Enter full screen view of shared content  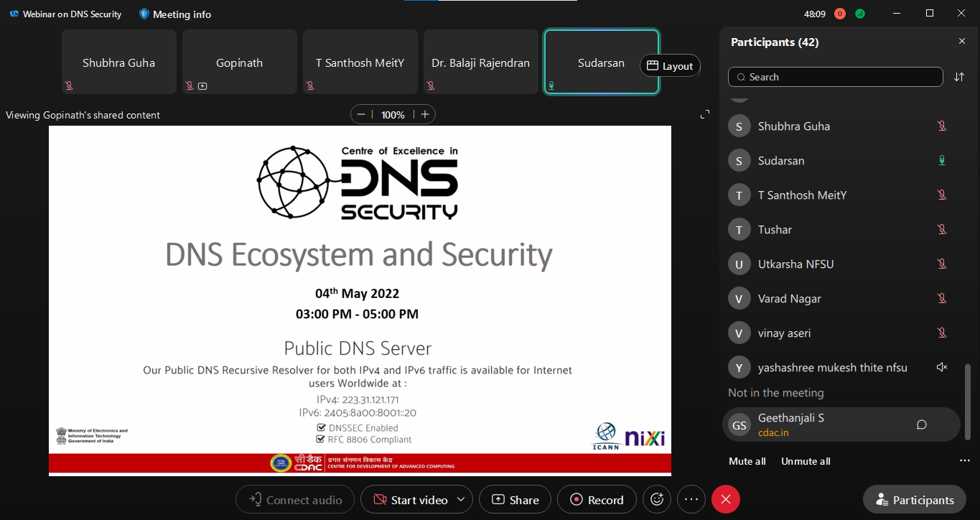(705, 114)
